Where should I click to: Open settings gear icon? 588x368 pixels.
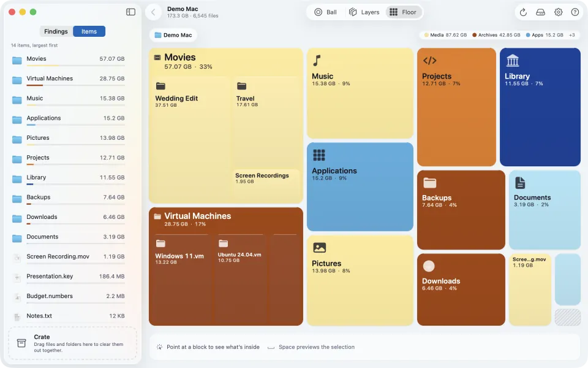pos(559,12)
